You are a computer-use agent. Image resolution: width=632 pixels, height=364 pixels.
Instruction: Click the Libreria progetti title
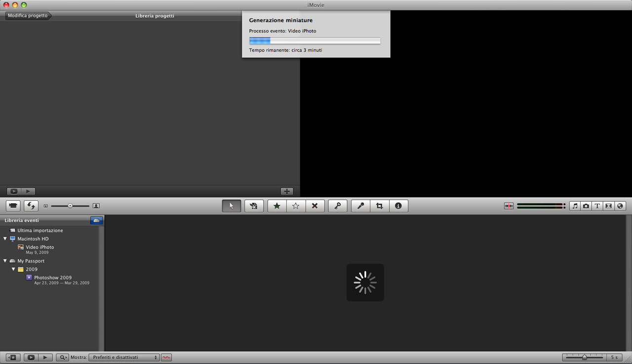coord(155,16)
